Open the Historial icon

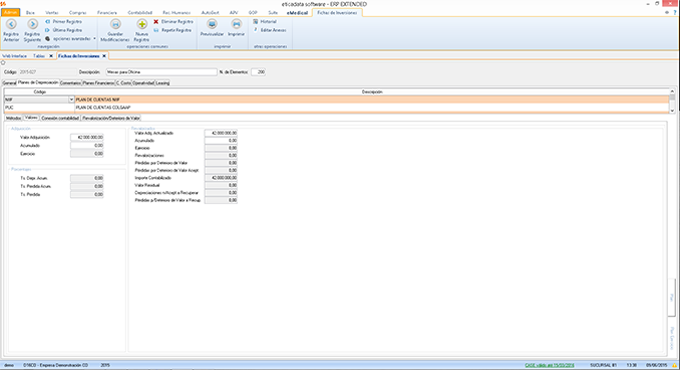pyautogui.click(x=255, y=21)
